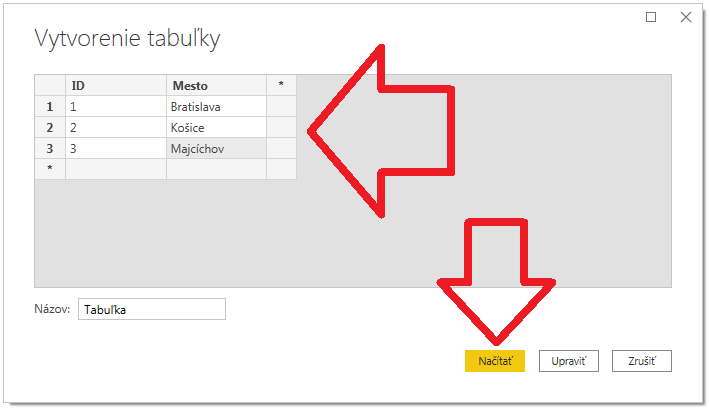Select the ID column header

click(116, 86)
